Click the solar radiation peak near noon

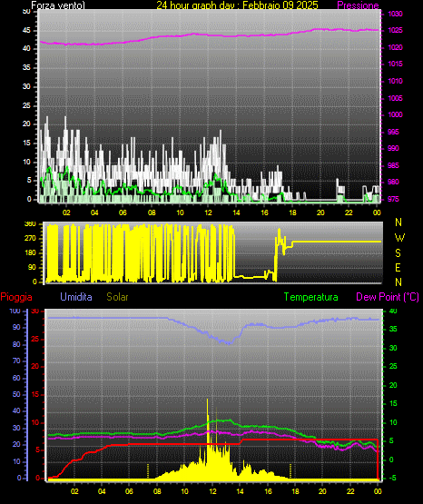[x=208, y=401]
